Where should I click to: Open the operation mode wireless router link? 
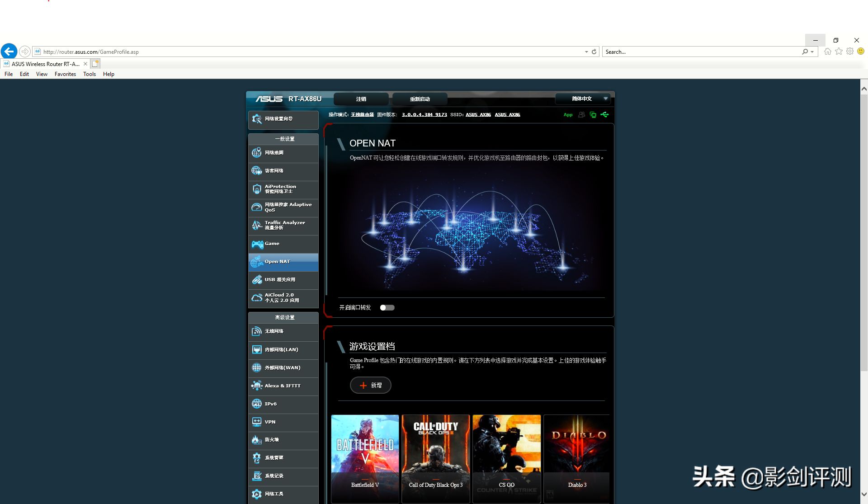point(363,115)
